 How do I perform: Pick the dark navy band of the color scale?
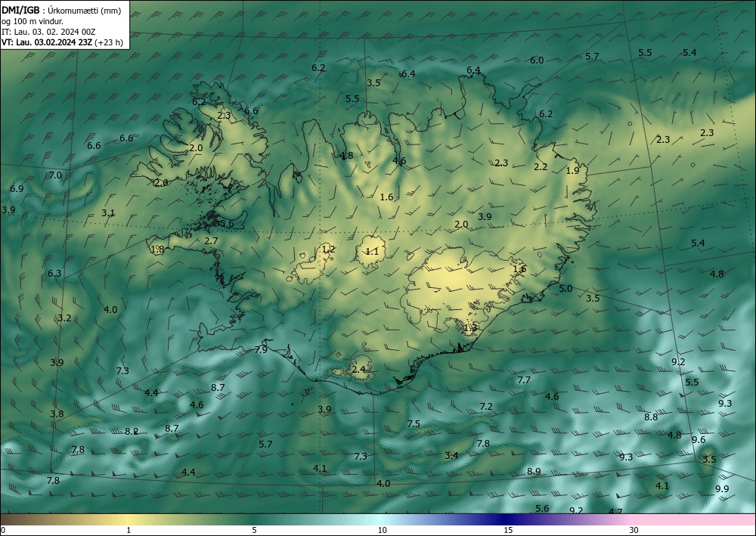pyautogui.click(x=503, y=519)
